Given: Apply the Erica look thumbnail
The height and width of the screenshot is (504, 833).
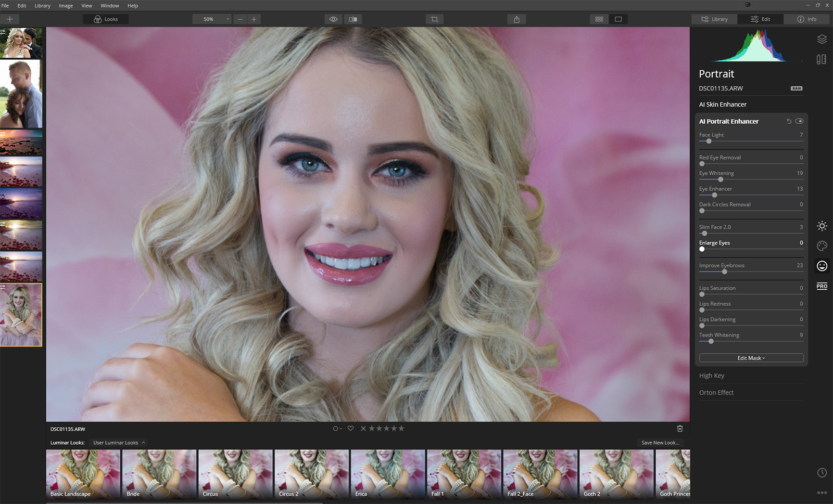Looking at the screenshot, I should click(387, 474).
